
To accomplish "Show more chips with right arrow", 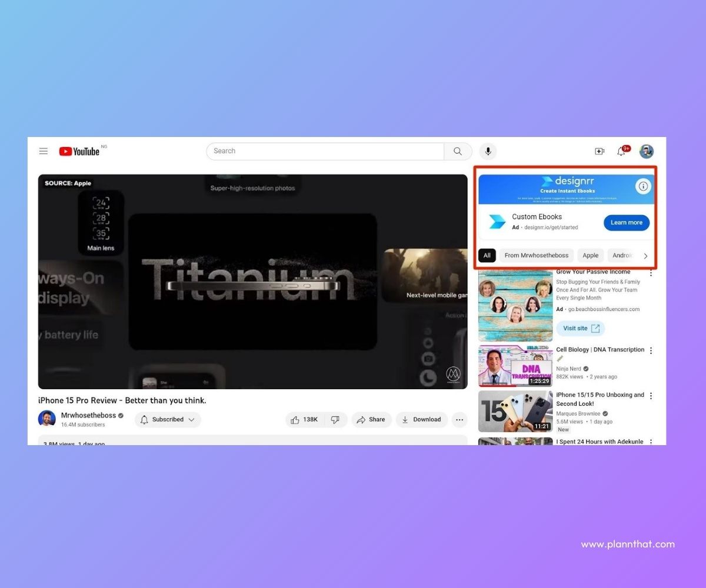I will [x=645, y=256].
